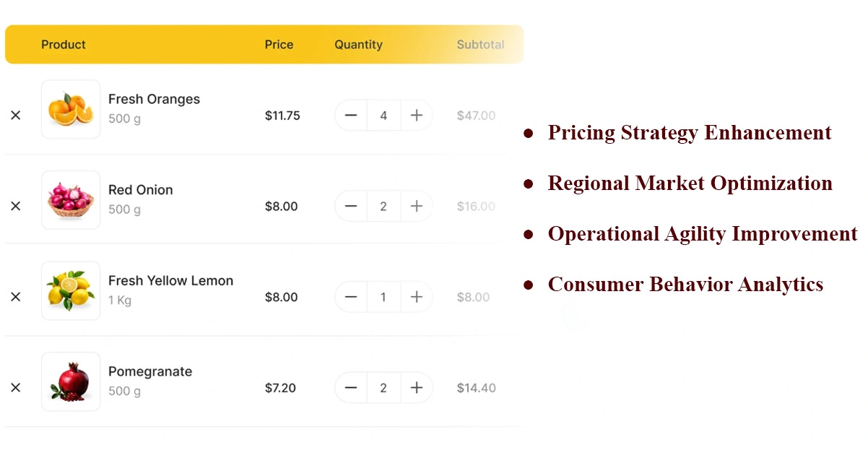Reduce Pomegranate quantity with minus button
This screenshot has width=868, height=458.
pos(351,388)
